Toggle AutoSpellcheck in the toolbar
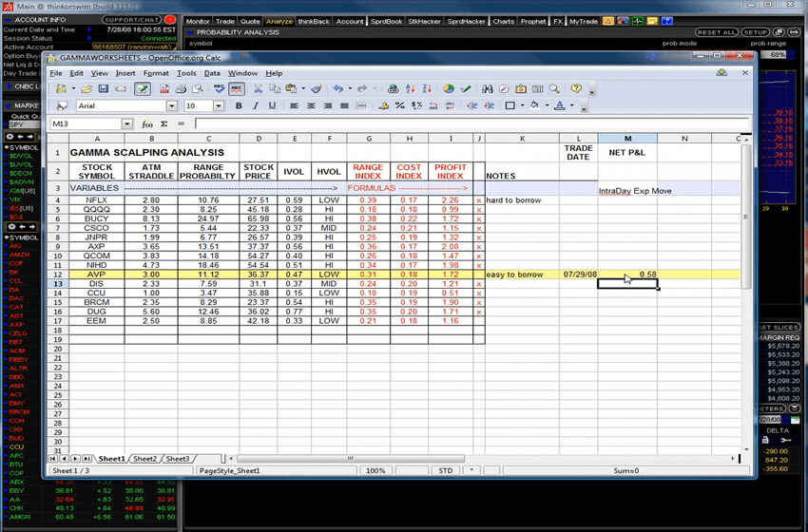The image size is (808, 532). click(x=237, y=88)
